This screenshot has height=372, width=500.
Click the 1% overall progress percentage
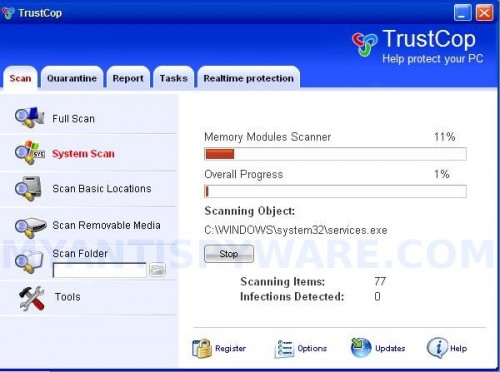coord(442,174)
